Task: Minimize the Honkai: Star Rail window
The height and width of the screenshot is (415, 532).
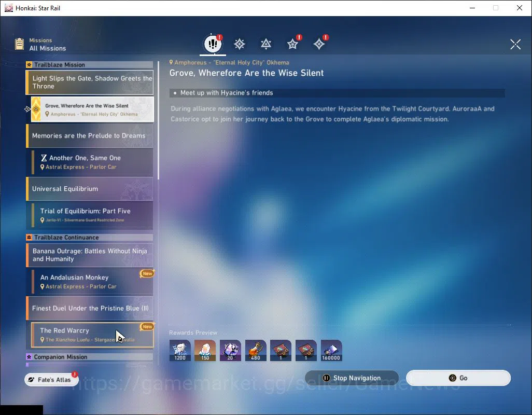Action: (x=472, y=8)
